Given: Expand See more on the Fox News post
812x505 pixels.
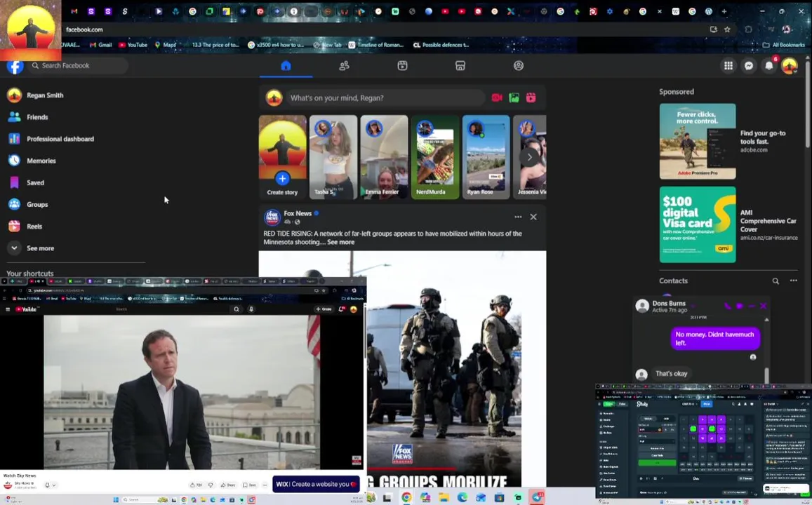Looking at the screenshot, I should (x=341, y=242).
